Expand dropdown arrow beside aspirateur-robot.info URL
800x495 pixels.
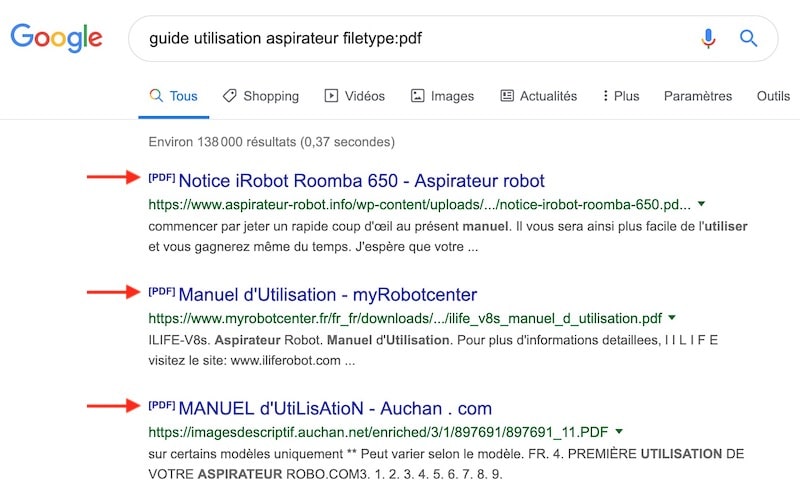(x=701, y=204)
